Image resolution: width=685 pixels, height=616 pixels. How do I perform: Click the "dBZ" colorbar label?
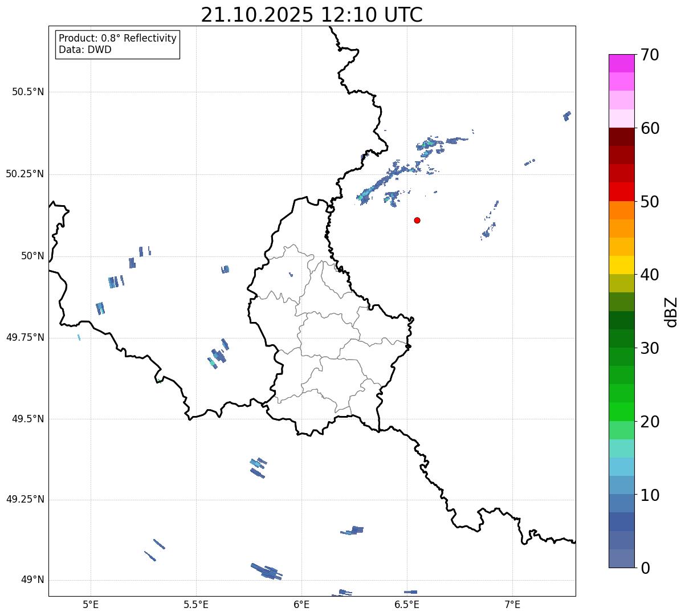671,312
